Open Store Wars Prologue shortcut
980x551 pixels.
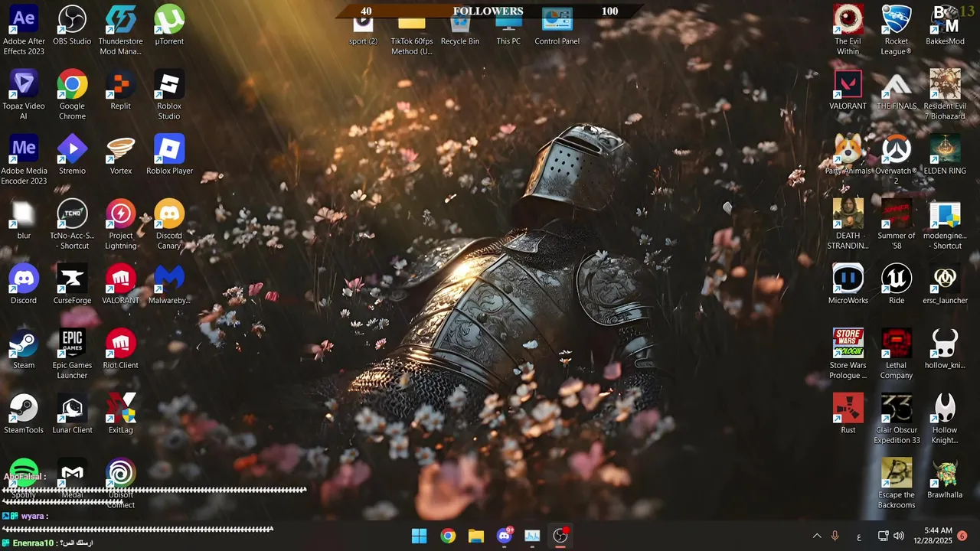(848, 354)
